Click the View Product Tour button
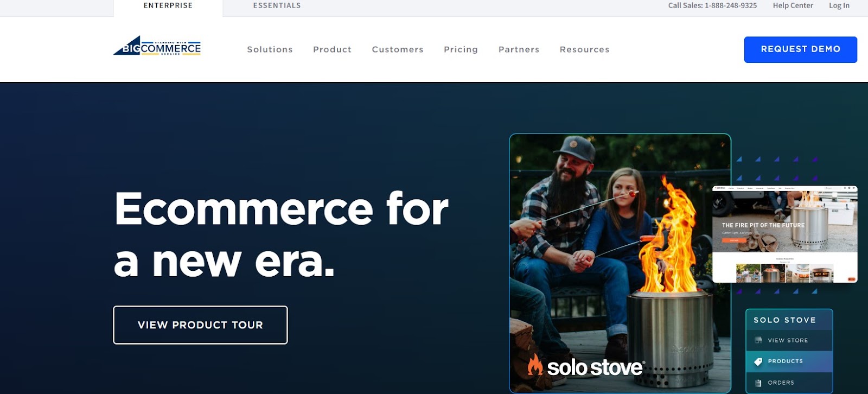Image resolution: width=868 pixels, height=394 pixels. coord(200,325)
